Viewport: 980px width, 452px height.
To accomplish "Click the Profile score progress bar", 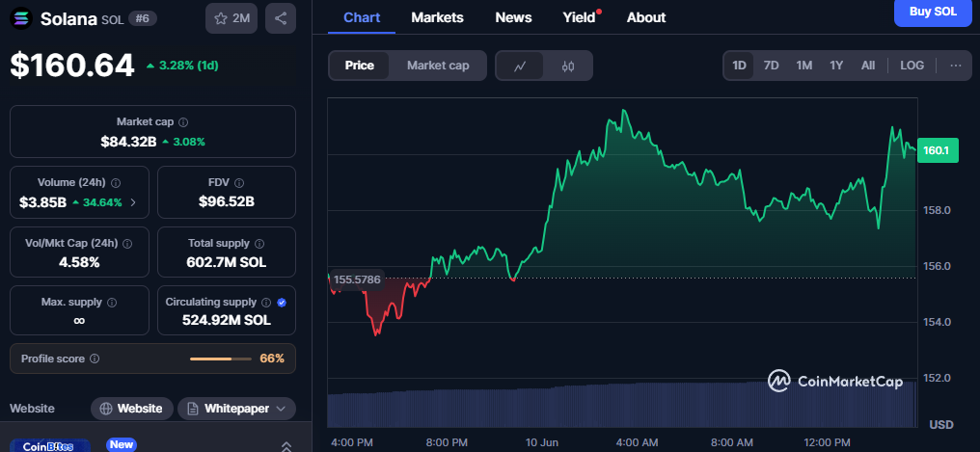I will [x=221, y=359].
